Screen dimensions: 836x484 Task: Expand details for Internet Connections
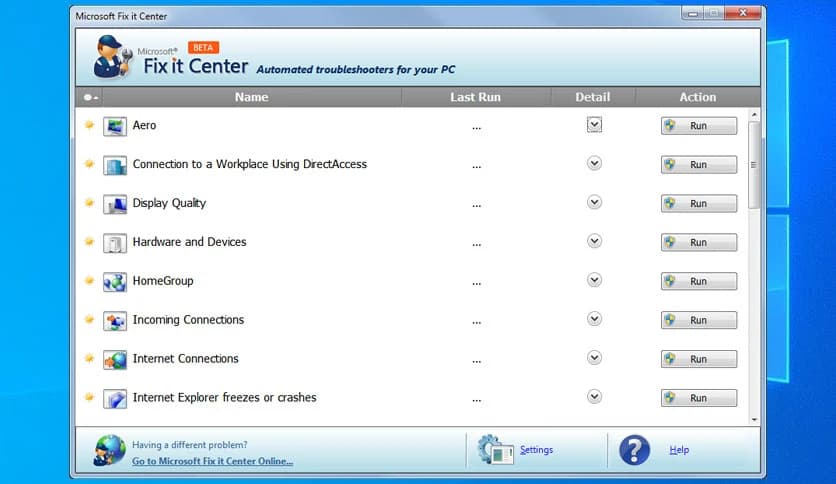click(594, 358)
